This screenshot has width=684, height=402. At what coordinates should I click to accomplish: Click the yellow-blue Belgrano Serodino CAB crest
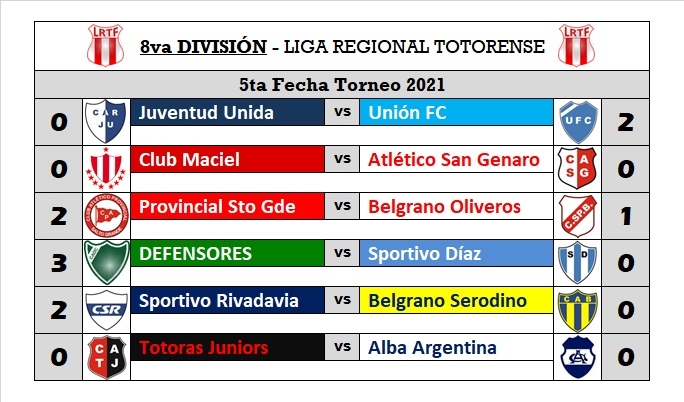pyautogui.click(x=578, y=309)
